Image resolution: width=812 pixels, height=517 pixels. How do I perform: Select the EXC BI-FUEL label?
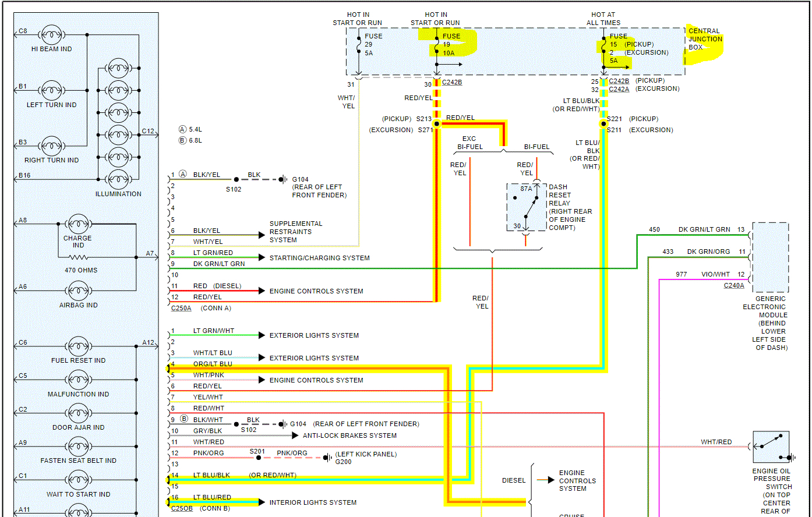coord(469,143)
